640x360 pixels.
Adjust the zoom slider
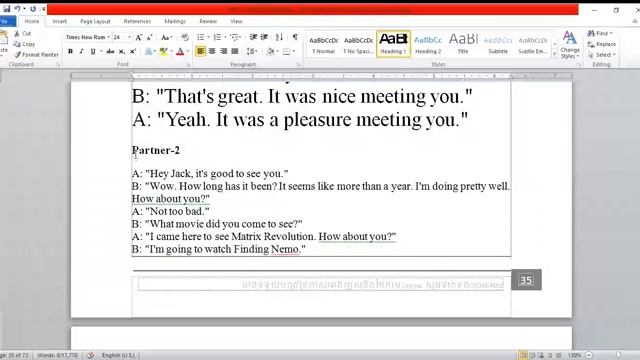[618, 355]
